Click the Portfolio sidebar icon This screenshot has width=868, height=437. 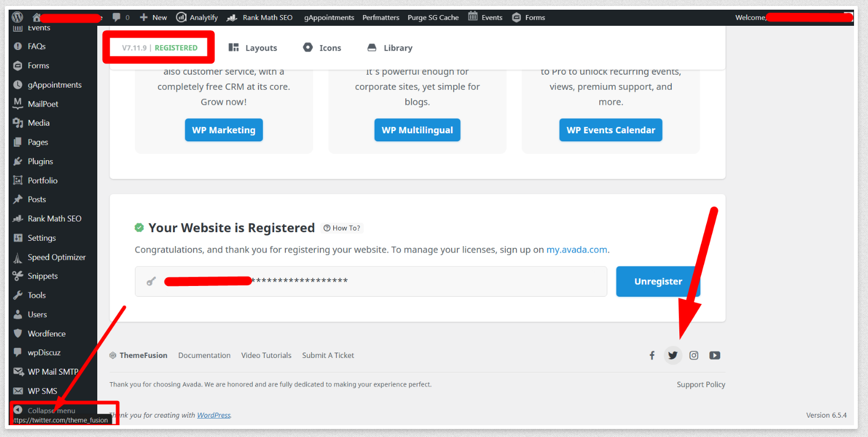(x=18, y=180)
